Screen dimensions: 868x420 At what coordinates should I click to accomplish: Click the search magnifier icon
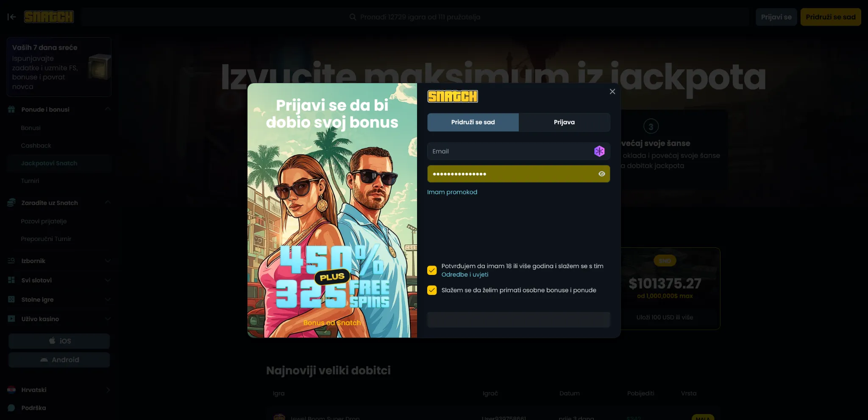[x=353, y=17]
